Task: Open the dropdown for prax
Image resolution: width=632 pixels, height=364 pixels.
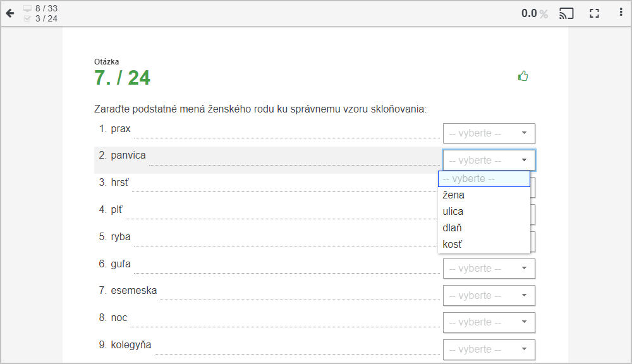Action: [489, 133]
